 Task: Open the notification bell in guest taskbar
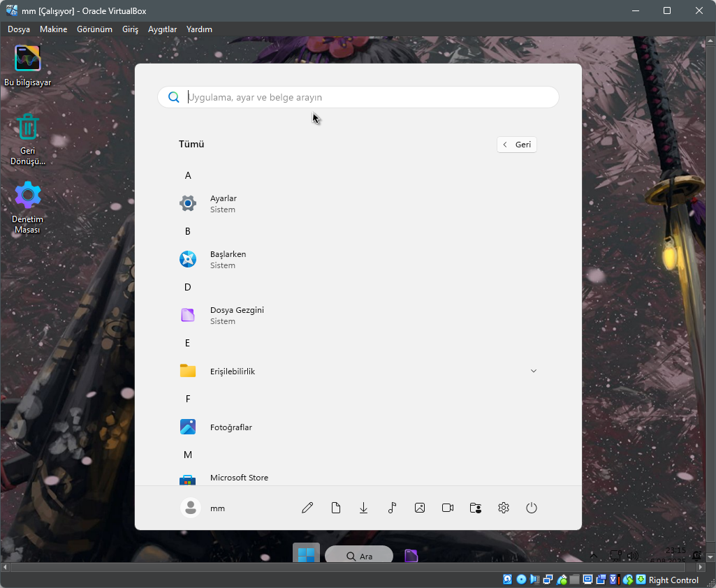tap(697, 556)
